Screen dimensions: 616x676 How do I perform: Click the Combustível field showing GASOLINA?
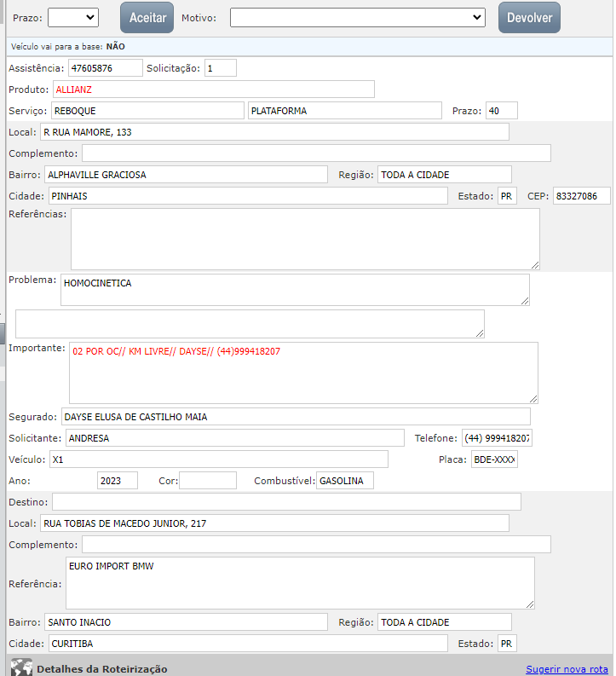pyautogui.click(x=344, y=481)
